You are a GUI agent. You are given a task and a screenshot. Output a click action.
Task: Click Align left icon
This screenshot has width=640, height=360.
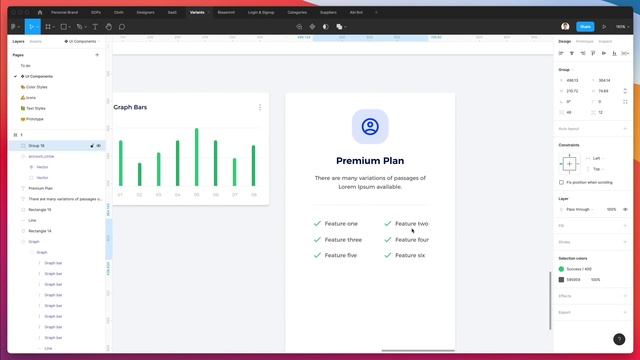tap(561, 53)
